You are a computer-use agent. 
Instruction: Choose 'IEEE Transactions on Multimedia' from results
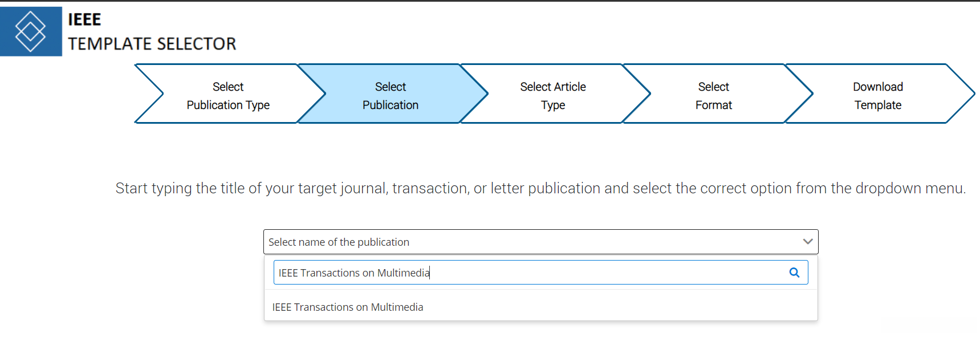(x=348, y=307)
